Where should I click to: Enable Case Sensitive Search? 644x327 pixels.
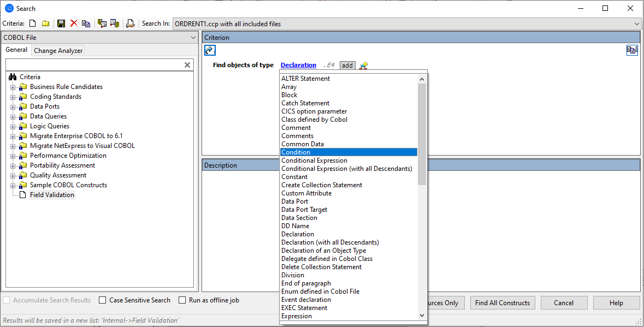[102, 300]
